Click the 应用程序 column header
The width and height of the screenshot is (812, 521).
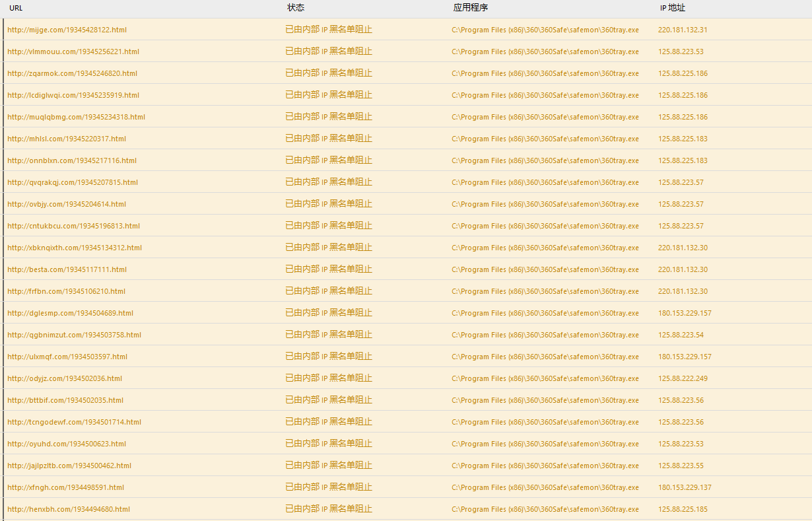tap(471, 8)
